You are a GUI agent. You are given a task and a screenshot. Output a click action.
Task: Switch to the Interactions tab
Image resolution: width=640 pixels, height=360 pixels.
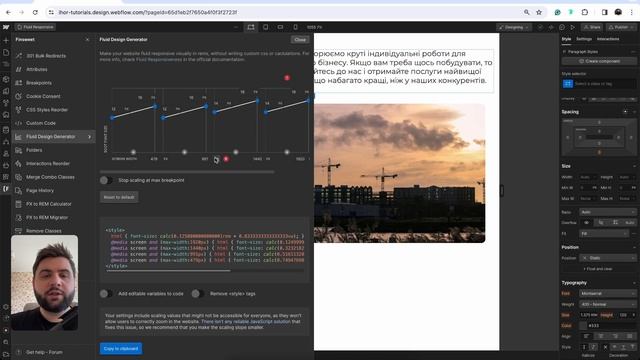point(608,39)
